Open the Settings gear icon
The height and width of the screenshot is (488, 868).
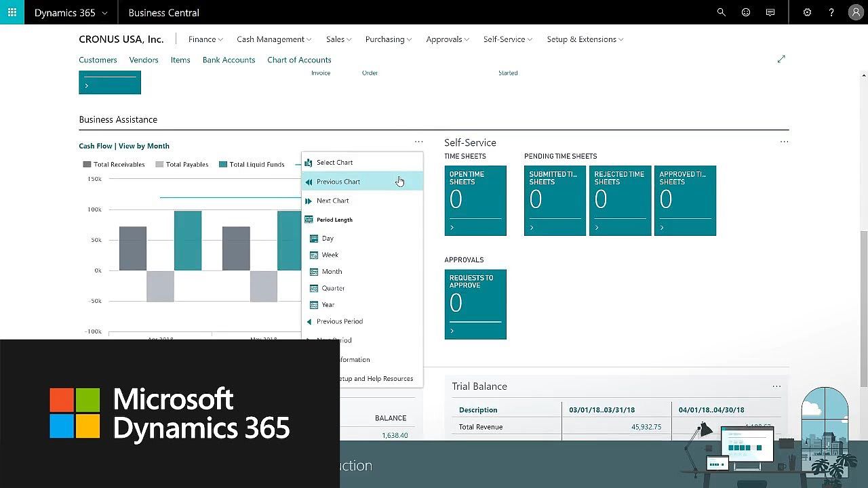point(807,12)
